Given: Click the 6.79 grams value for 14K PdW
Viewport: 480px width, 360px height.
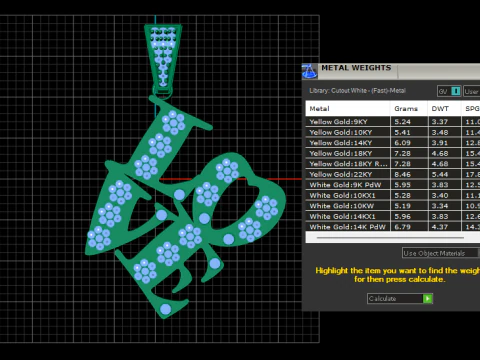Looking at the screenshot, I should 402,227.
